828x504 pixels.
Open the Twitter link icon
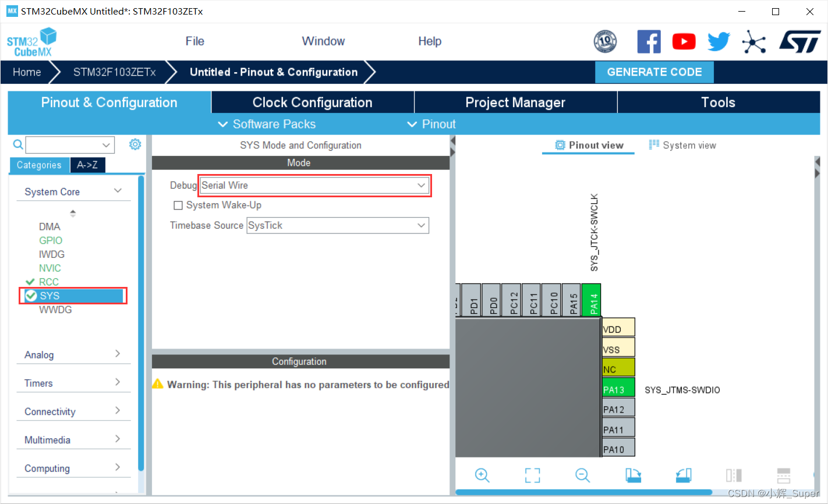[x=719, y=41]
